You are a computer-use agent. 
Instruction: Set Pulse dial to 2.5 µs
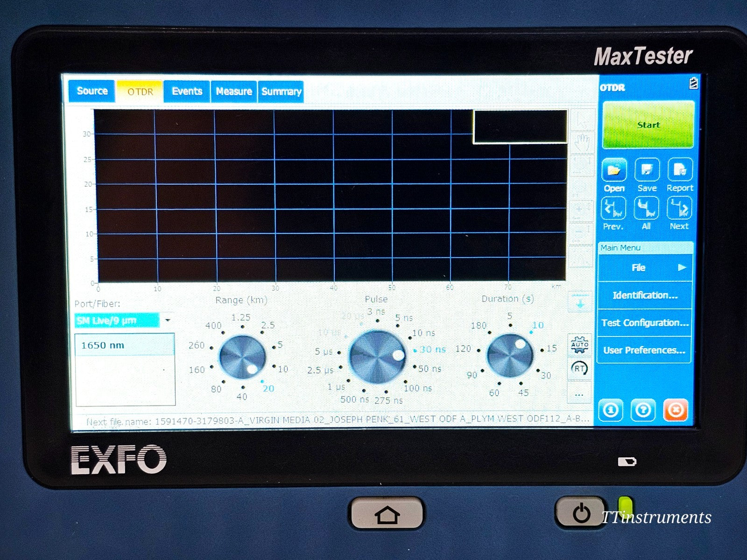coord(320,370)
